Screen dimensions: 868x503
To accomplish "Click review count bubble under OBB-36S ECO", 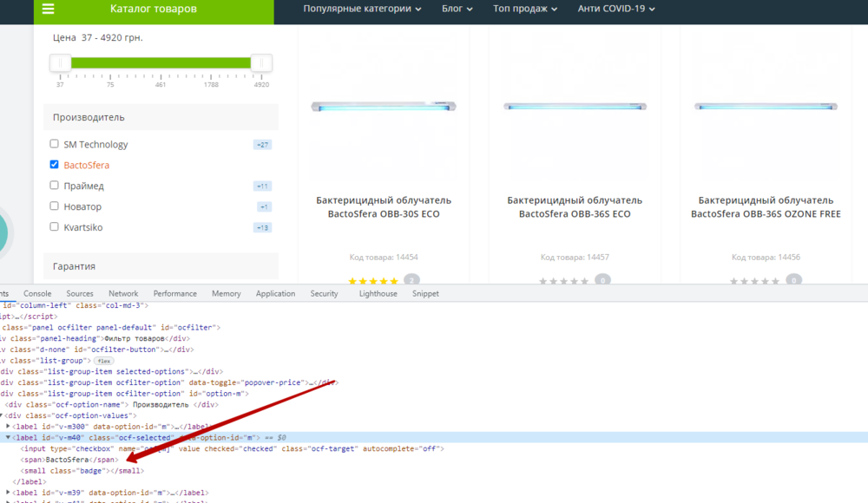I will pyautogui.click(x=602, y=280).
